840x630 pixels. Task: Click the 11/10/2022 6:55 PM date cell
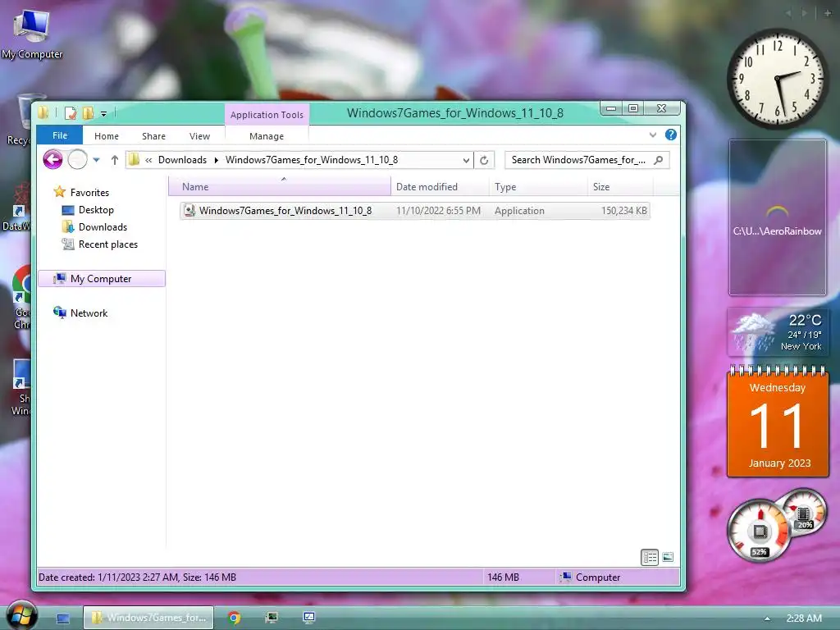(438, 211)
